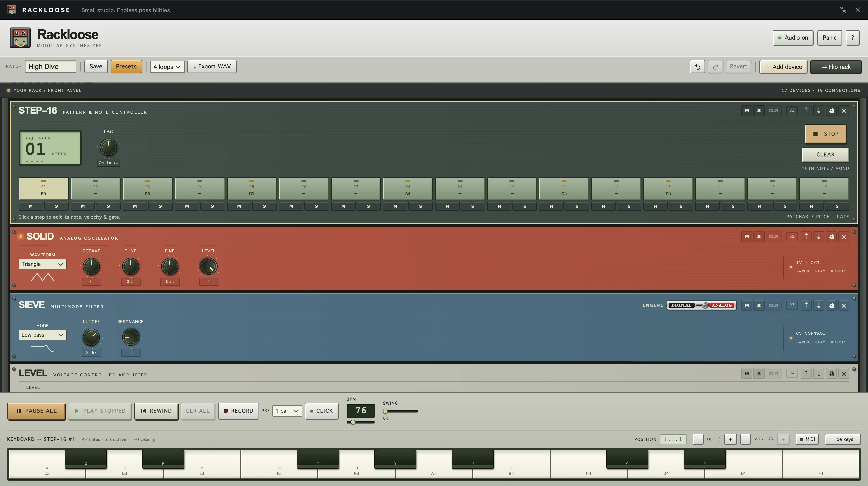Duplicate the STEP-16 device

831,111
